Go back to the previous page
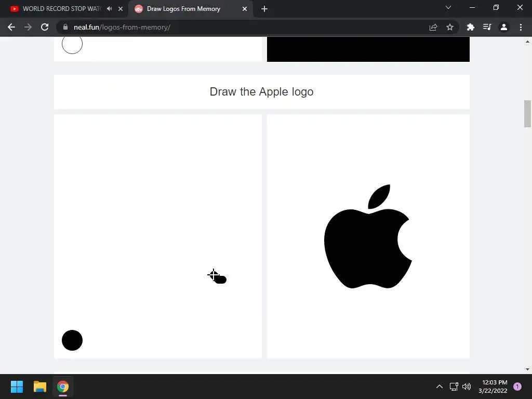 point(11,27)
